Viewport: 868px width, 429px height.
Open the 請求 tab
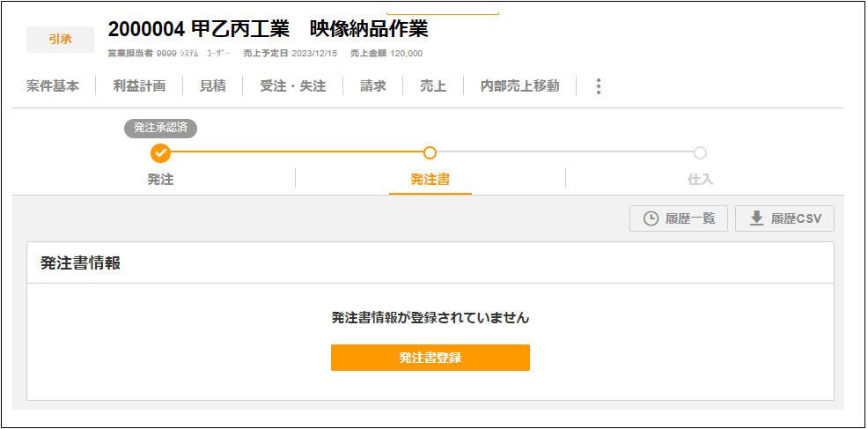coord(373,86)
